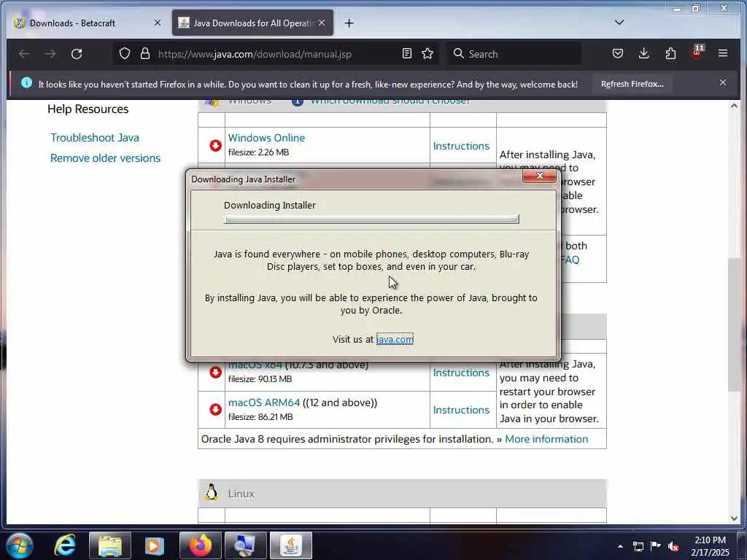Viewport: 747px width, 560px height.
Task: Dismiss the Firefox notification bar
Action: [723, 82]
